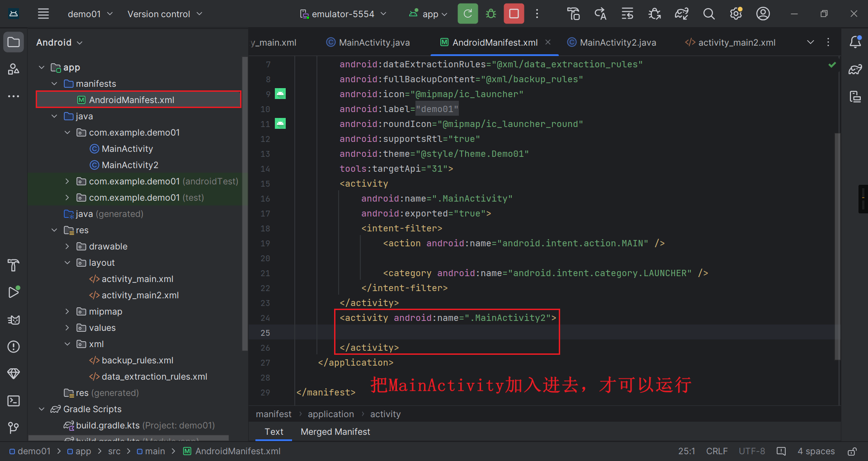Image resolution: width=868 pixels, height=461 pixels.
Task: Open the Build hammer tool window
Action: pyautogui.click(x=14, y=265)
